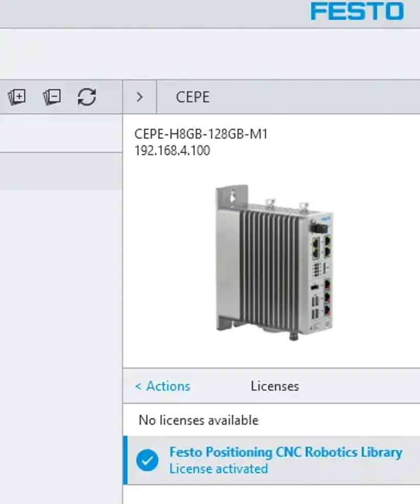Click the blue check mark on the license entry
The height and width of the screenshot is (504, 420).
click(147, 460)
